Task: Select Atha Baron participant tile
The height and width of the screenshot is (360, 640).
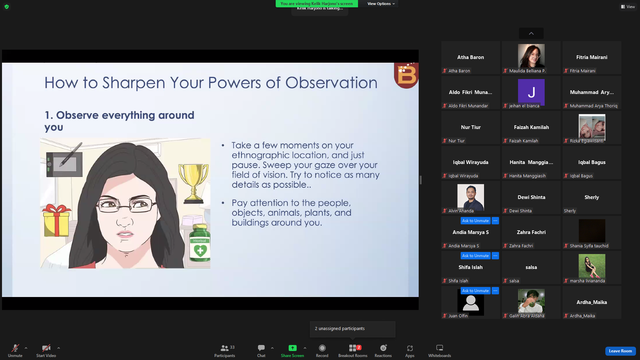Action: 471,58
